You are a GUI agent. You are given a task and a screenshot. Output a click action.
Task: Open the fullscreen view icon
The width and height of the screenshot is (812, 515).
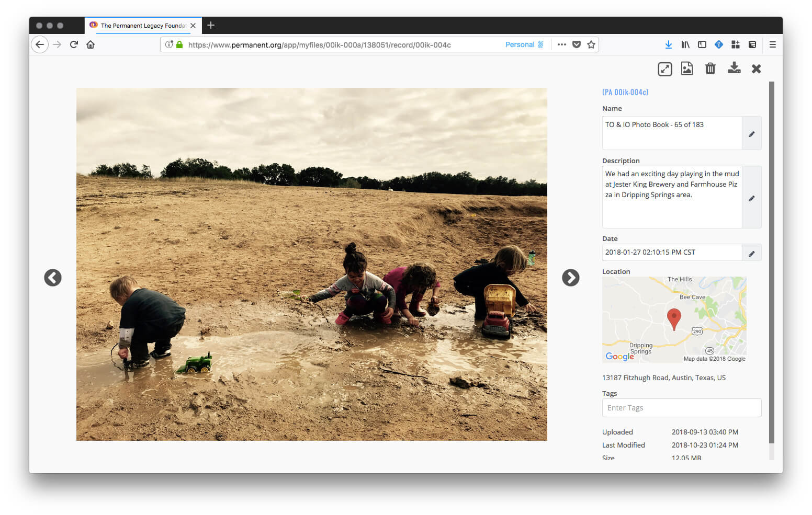(x=664, y=69)
